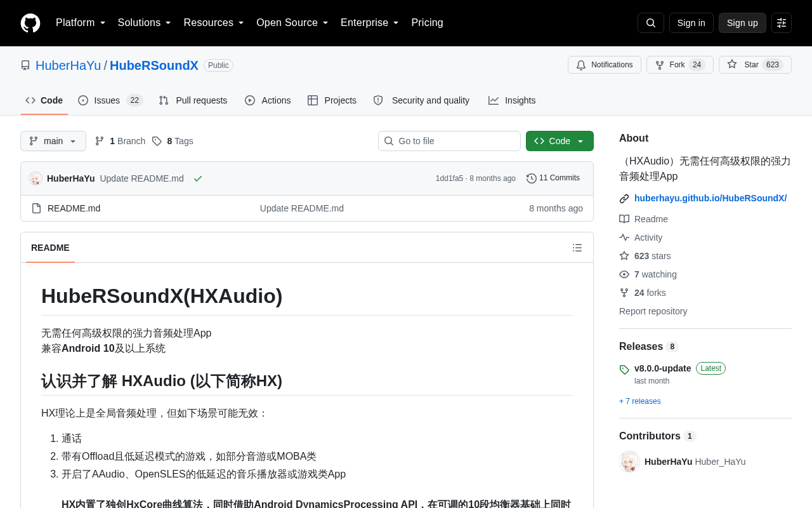Switch to the Code tab
The height and width of the screenshot is (508, 812).
coord(44,100)
